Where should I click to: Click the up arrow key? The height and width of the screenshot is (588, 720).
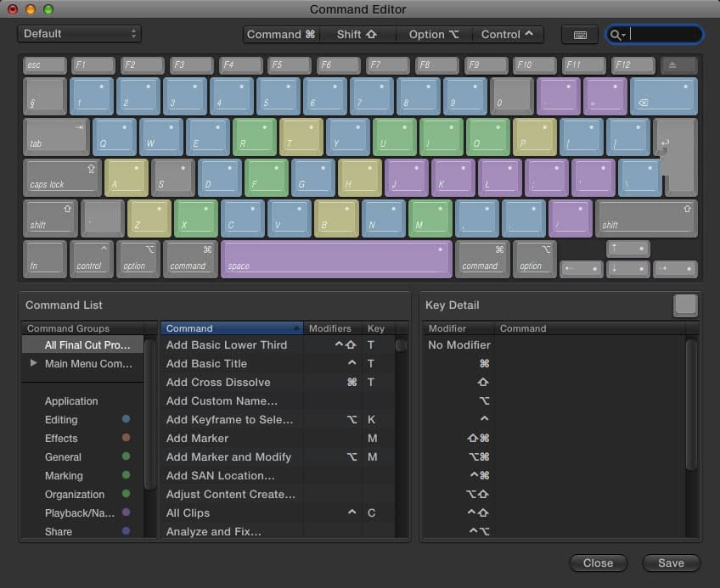tap(628, 249)
